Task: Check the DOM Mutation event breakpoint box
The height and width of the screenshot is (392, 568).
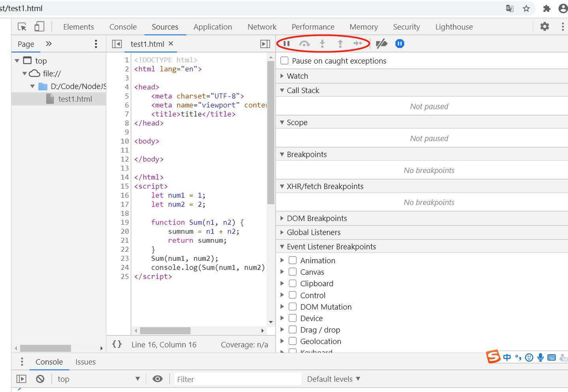Action: click(x=293, y=307)
